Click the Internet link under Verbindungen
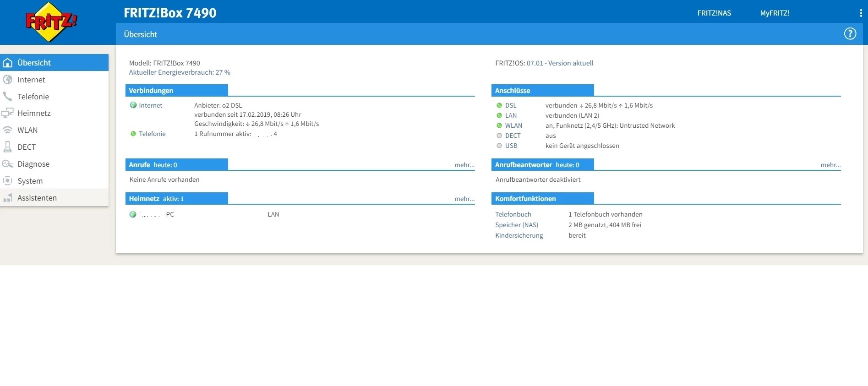This screenshot has height=386, width=868. pyautogui.click(x=151, y=105)
